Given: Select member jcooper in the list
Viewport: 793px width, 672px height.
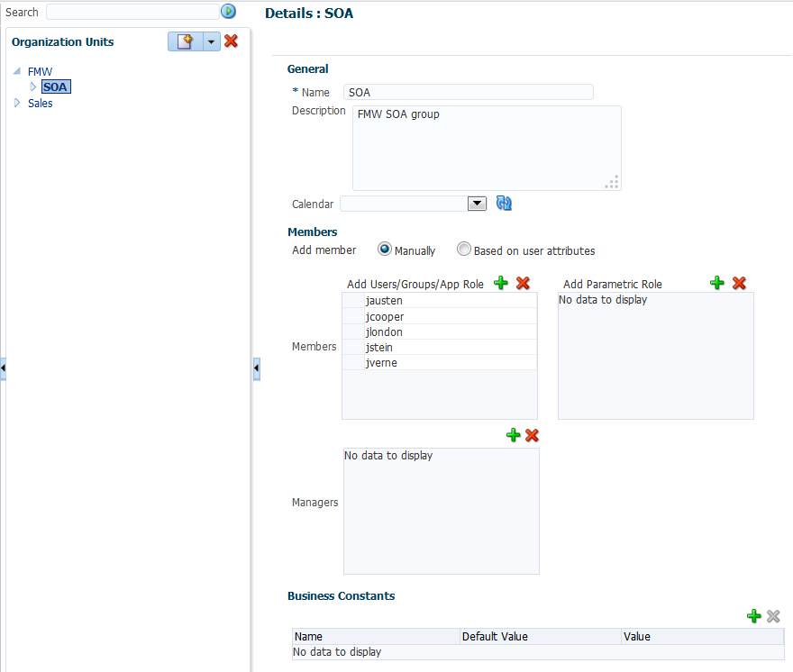Looking at the screenshot, I should click(385, 316).
